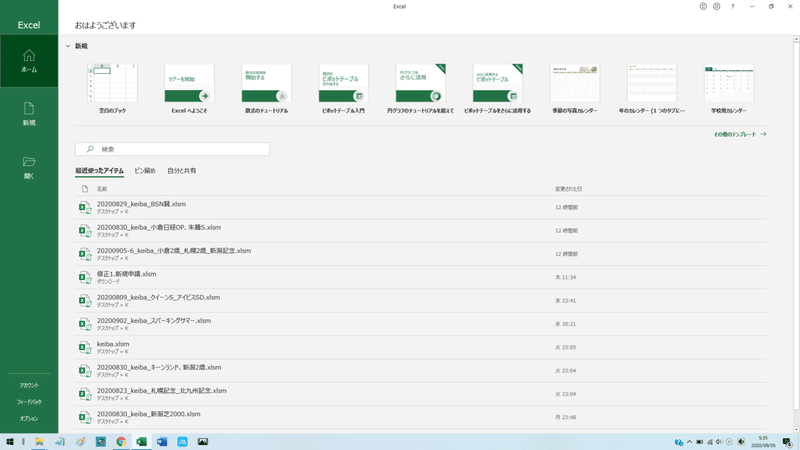Open the pie chart tutorial (円グラフ) template

coord(420,88)
